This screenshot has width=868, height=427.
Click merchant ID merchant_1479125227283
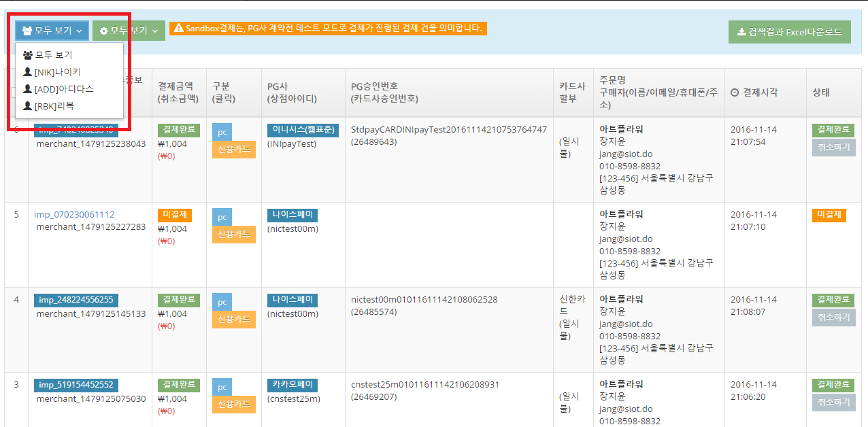coord(91,227)
